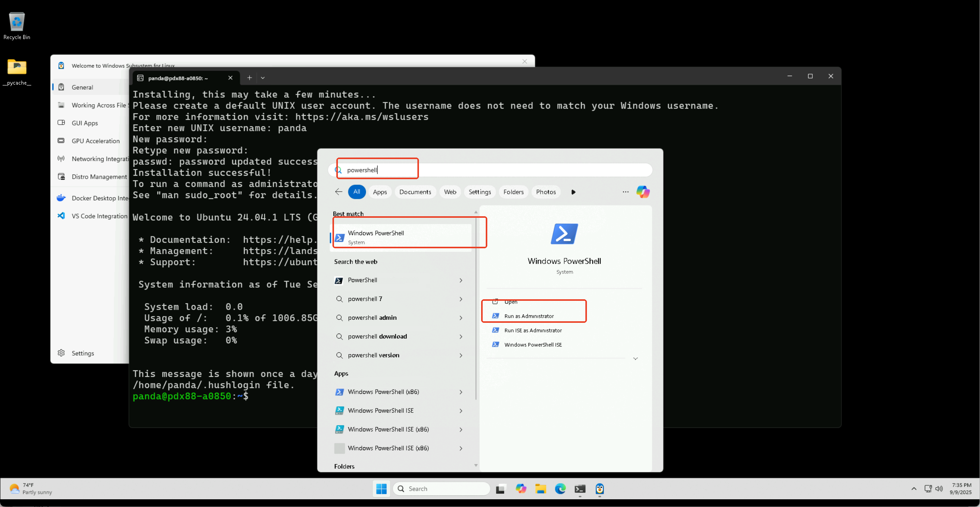The height and width of the screenshot is (507, 980).
Task: Show more filters with the play arrow
Action: (573, 192)
